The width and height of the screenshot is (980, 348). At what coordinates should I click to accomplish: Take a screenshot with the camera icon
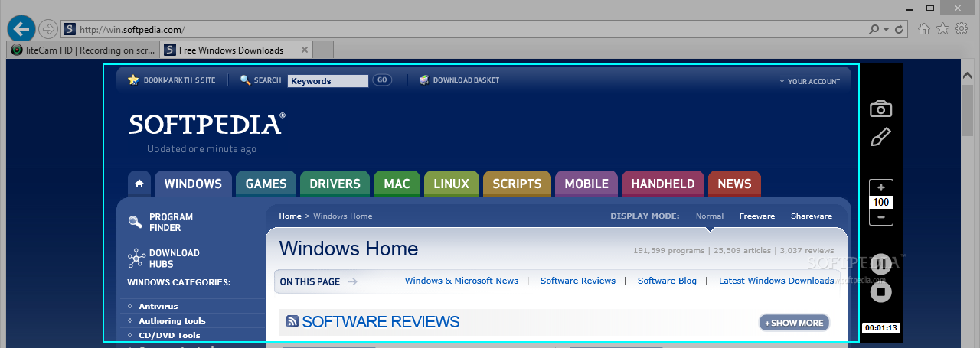881,109
